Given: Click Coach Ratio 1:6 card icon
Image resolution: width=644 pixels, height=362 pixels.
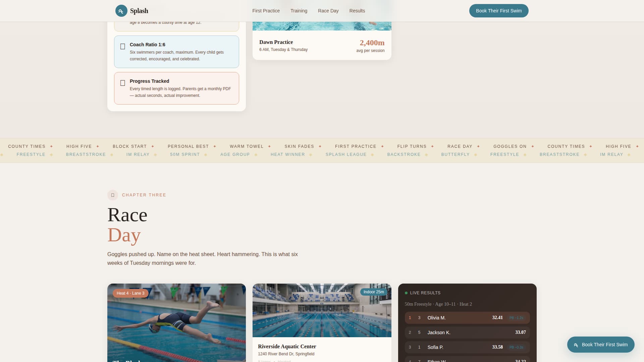Looking at the screenshot, I should [123, 47].
